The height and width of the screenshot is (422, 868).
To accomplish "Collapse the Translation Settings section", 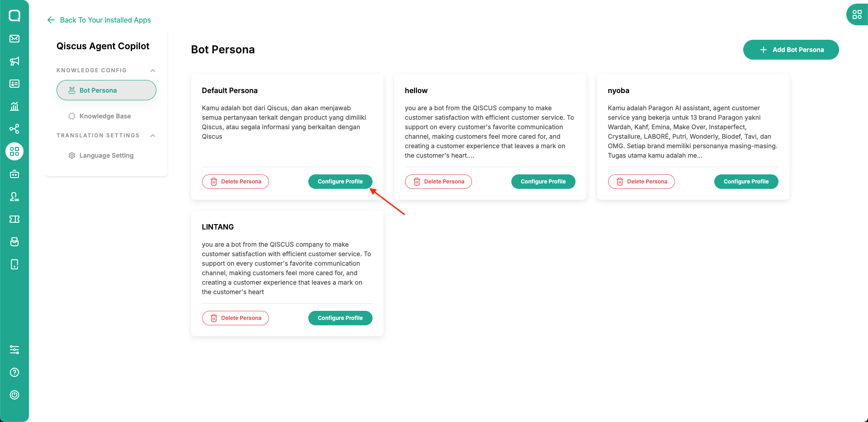I will (153, 136).
